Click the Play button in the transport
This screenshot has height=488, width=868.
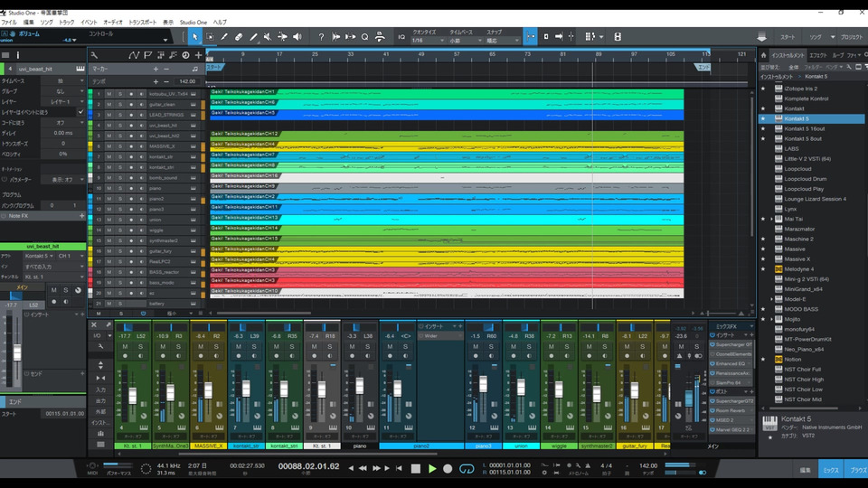point(432,468)
